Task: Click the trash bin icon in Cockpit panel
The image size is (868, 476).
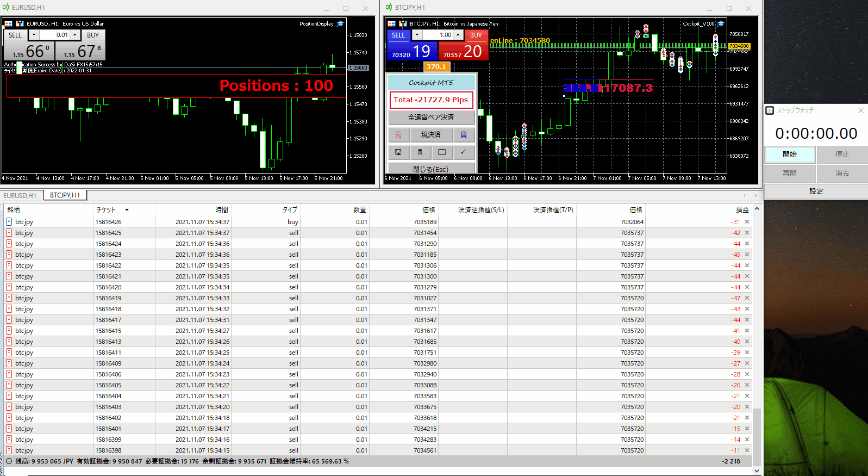Action: (x=420, y=152)
